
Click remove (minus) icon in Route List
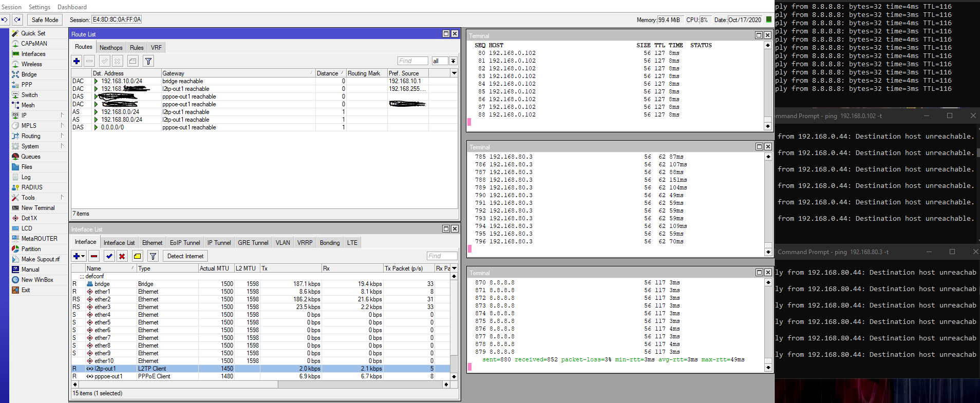[x=89, y=61]
